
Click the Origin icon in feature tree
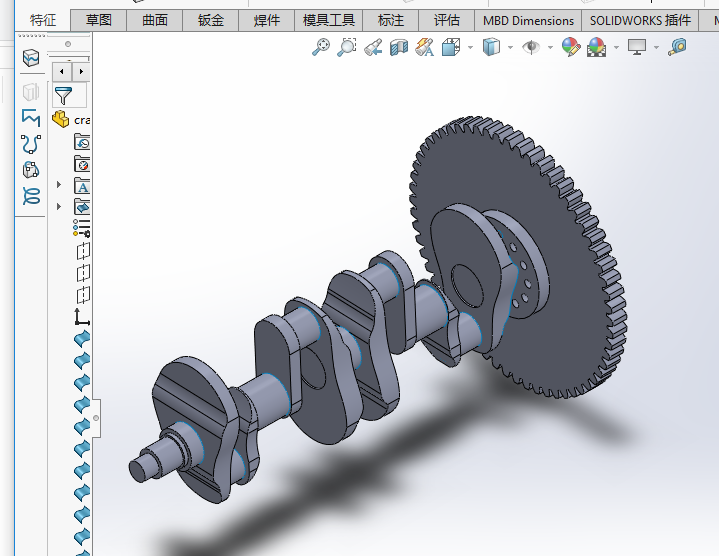pos(82,317)
